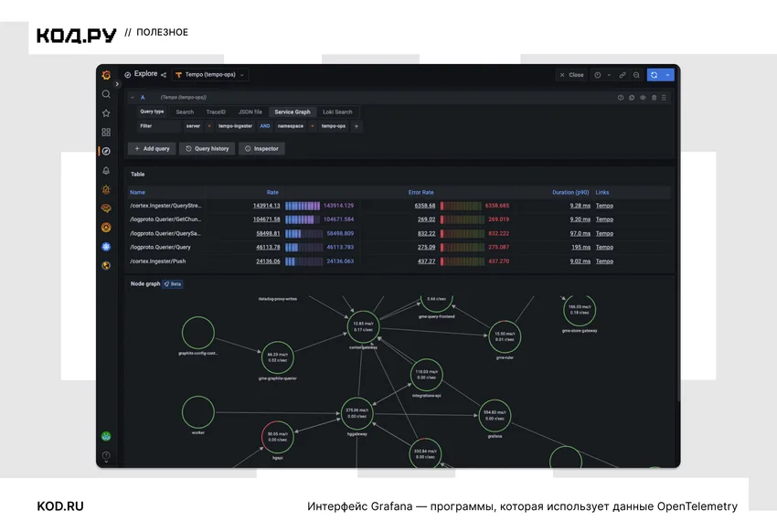The width and height of the screenshot is (777, 532).
Task: Open Starred dashboards star icon
Action: [106, 113]
